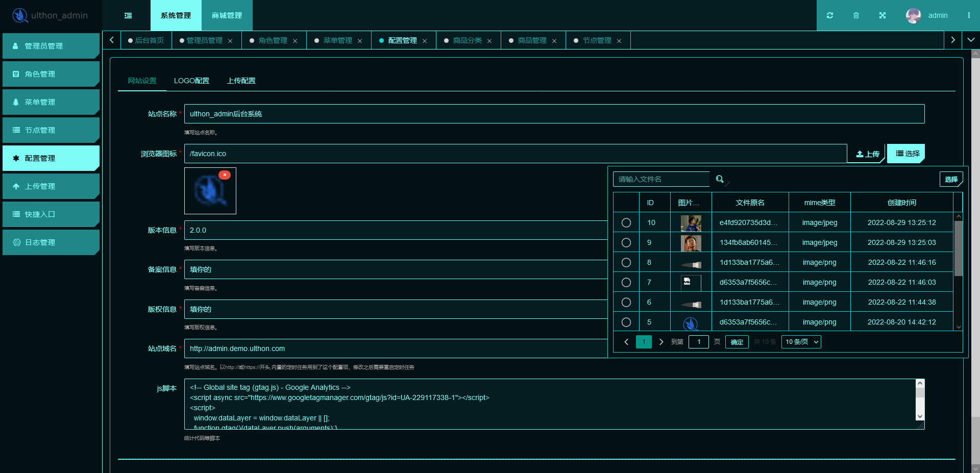Switch to 商城管理 top menu

tap(227, 15)
